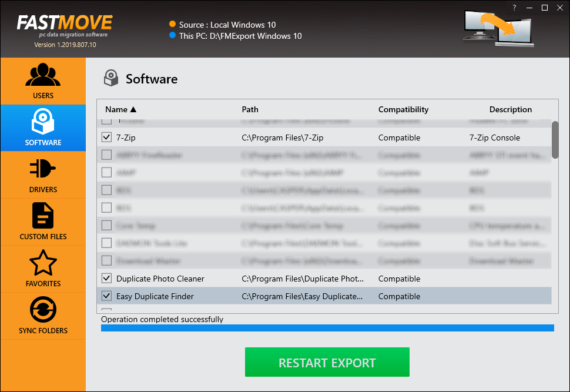Click the Version 1.2019.807.10 text
This screenshot has width=570, height=392.
[65, 45]
